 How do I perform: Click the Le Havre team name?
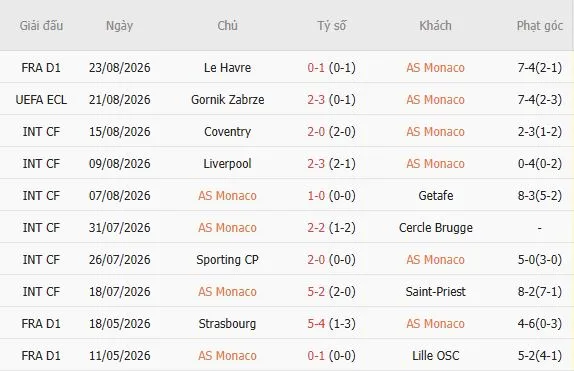[227, 68]
